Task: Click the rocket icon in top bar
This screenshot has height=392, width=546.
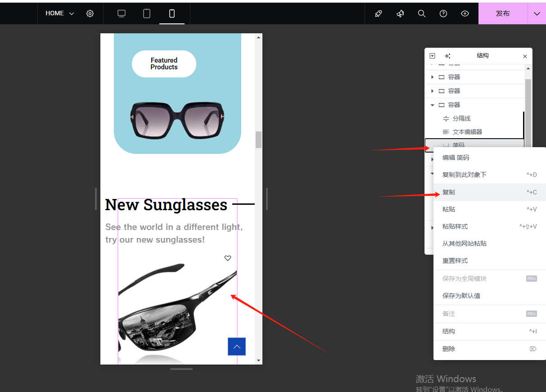Action: pos(379,14)
